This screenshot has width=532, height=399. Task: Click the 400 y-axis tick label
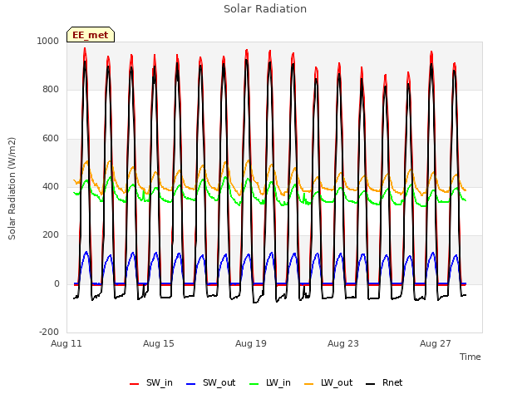pyautogui.click(x=51, y=186)
